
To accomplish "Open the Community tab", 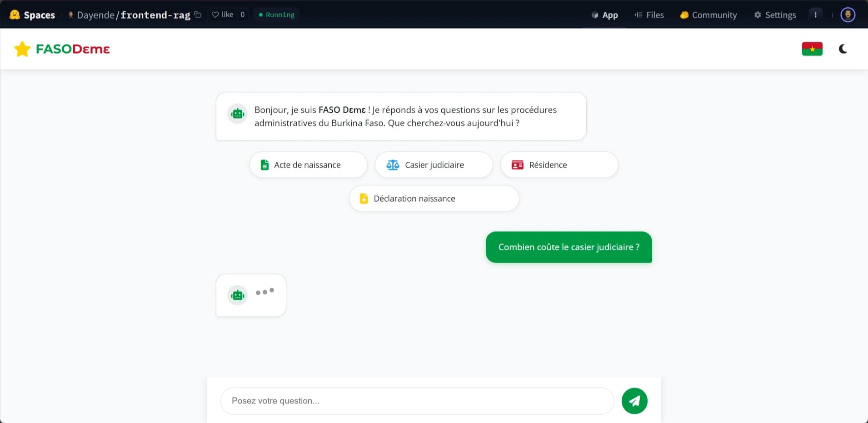I will point(708,15).
